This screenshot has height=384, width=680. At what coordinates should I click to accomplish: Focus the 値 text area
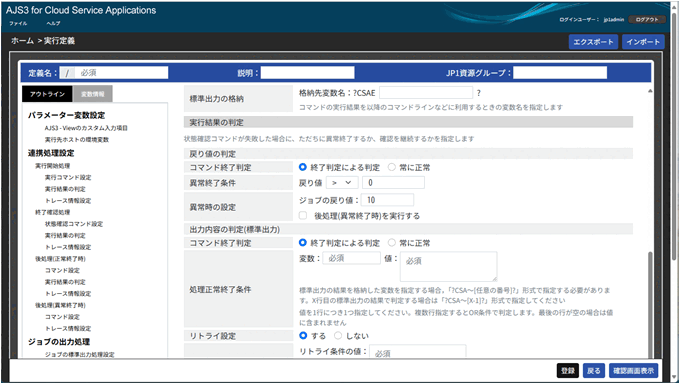point(448,266)
